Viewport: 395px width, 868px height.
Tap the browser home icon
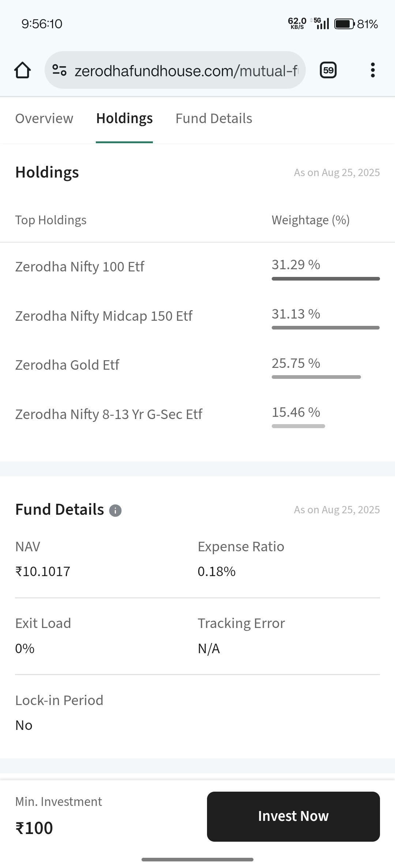[x=22, y=70]
